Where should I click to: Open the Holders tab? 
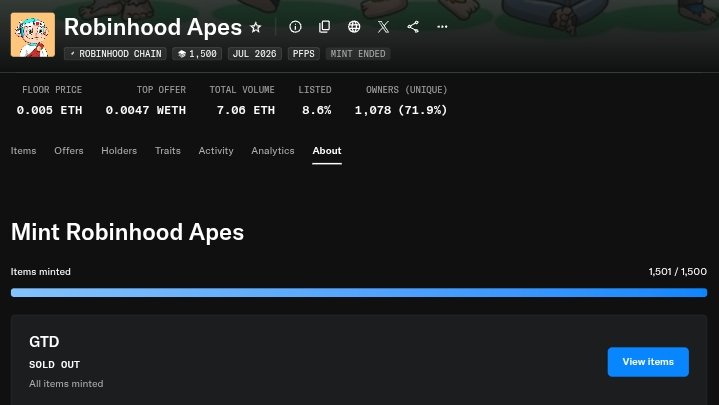[119, 150]
